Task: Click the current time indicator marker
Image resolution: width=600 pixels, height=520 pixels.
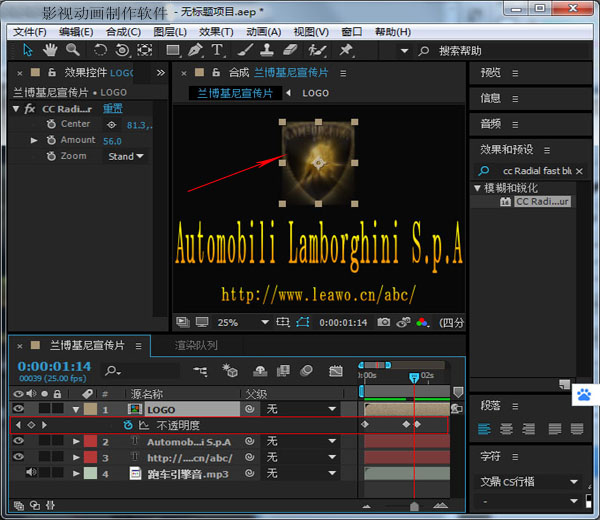Action: (x=414, y=378)
